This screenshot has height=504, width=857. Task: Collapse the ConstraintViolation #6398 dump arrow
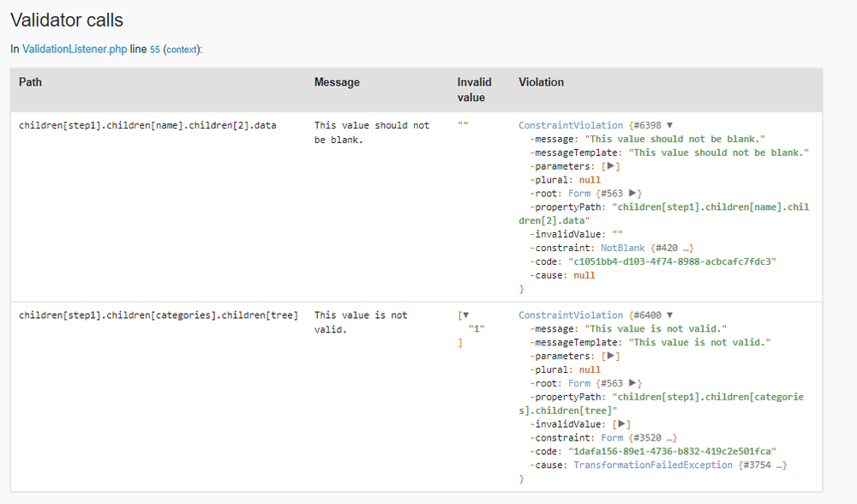pos(669,125)
